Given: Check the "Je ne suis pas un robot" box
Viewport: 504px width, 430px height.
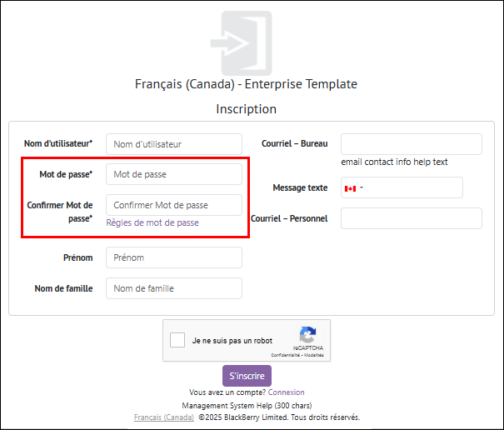Looking at the screenshot, I should point(177,340).
